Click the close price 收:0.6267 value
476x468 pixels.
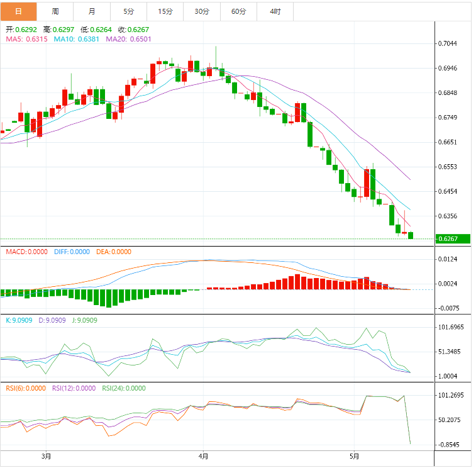[x=133, y=30]
